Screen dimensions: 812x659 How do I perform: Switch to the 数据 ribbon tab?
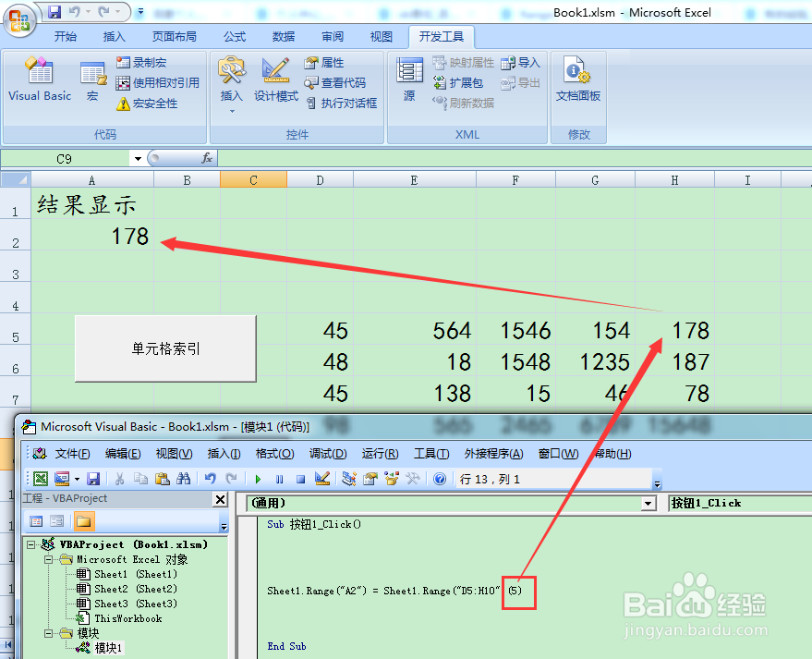(x=284, y=36)
